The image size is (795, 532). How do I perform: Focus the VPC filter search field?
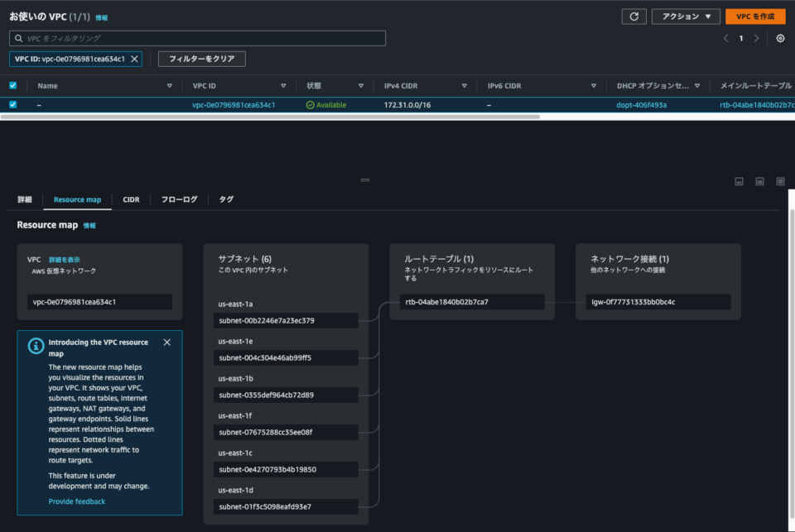tap(197, 38)
